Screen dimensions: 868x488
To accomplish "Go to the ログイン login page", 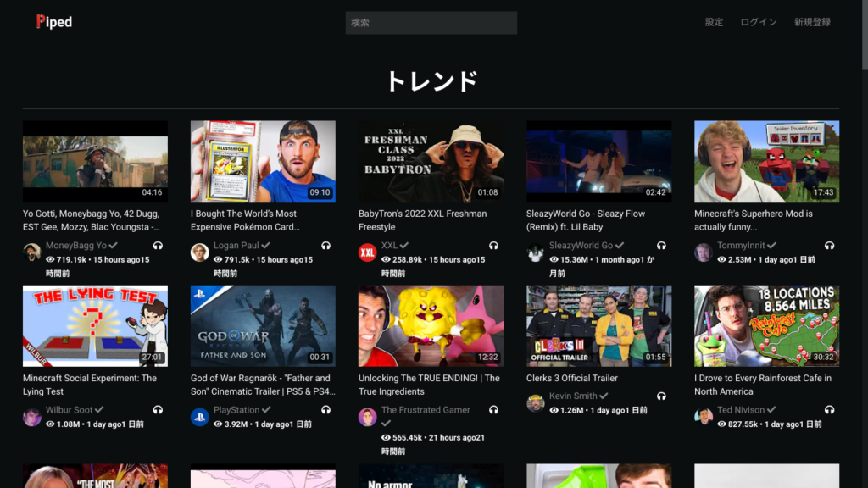I will click(758, 22).
